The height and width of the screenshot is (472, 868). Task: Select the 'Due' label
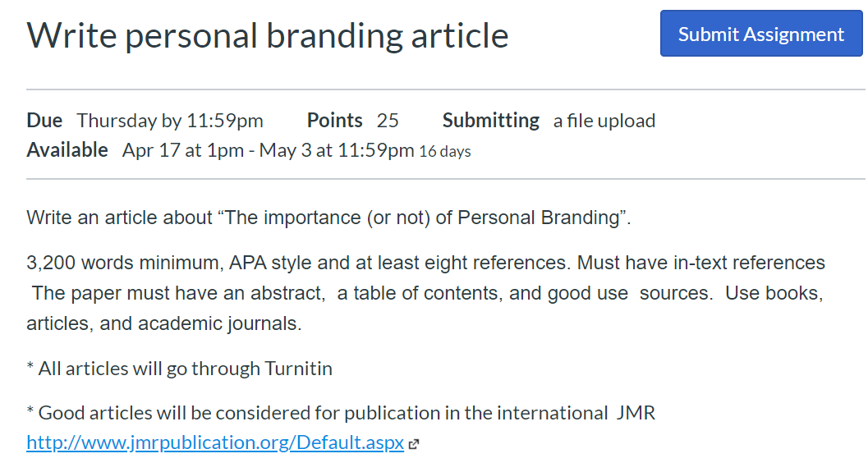click(44, 120)
